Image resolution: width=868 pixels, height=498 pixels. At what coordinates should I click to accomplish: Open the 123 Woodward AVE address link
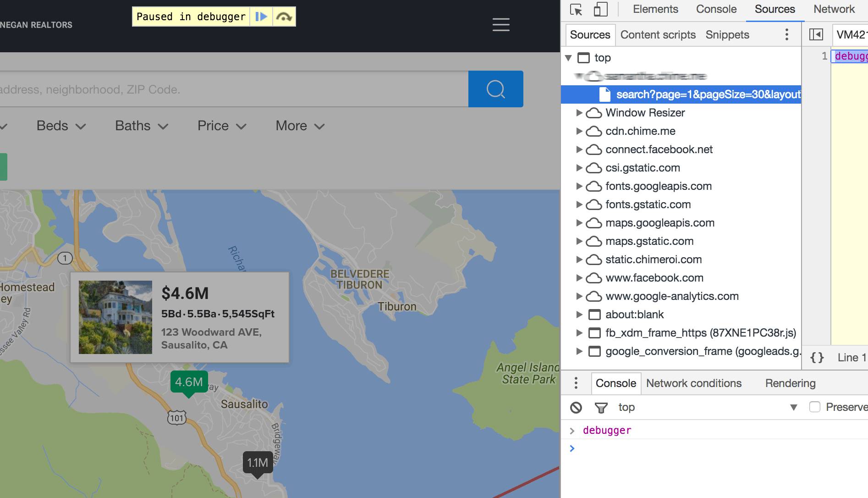click(x=211, y=338)
